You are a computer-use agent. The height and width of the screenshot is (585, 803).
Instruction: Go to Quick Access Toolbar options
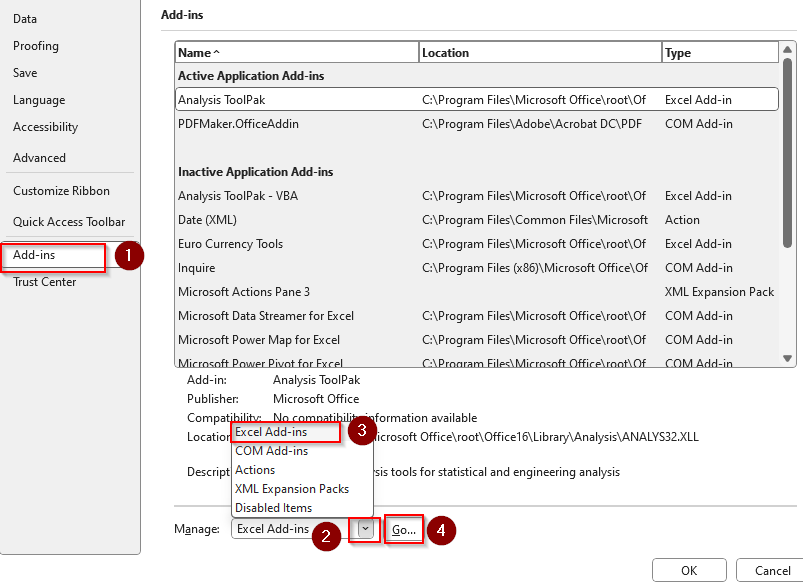click(x=68, y=222)
